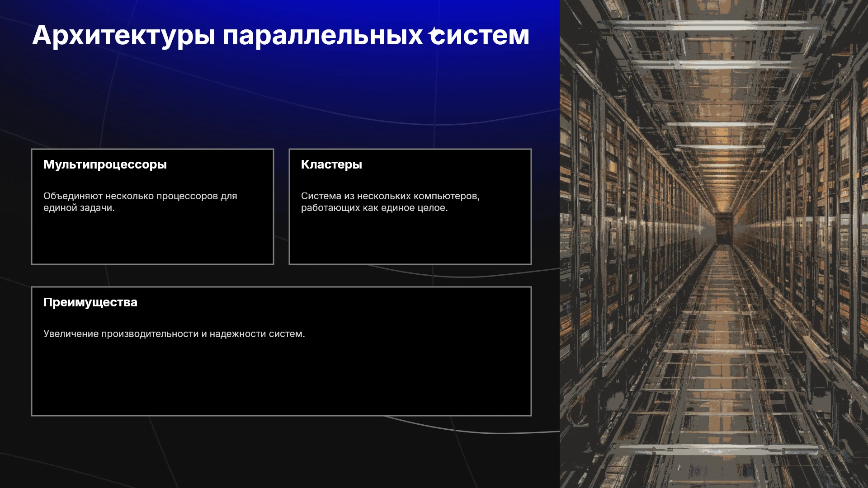Click the word 'Архитектуры' in the title
The image size is (868, 488).
[x=123, y=36]
